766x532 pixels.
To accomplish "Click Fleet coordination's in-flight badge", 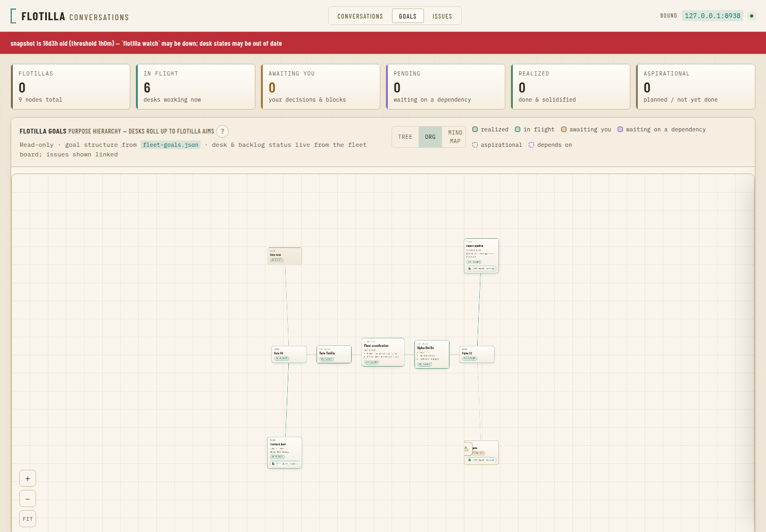I will (371, 362).
